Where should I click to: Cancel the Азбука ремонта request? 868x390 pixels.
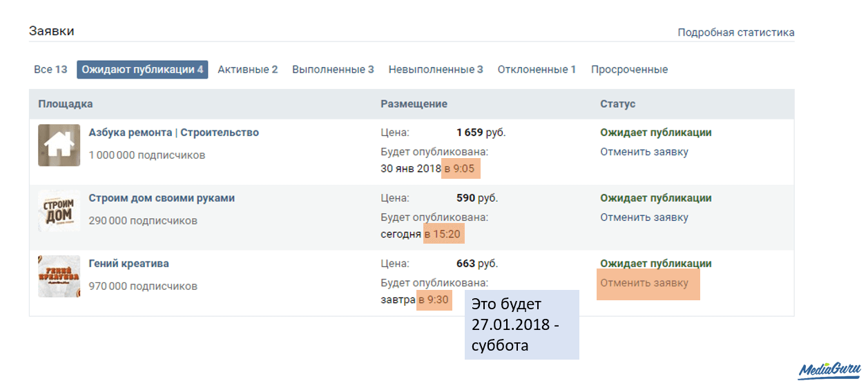(644, 152)
